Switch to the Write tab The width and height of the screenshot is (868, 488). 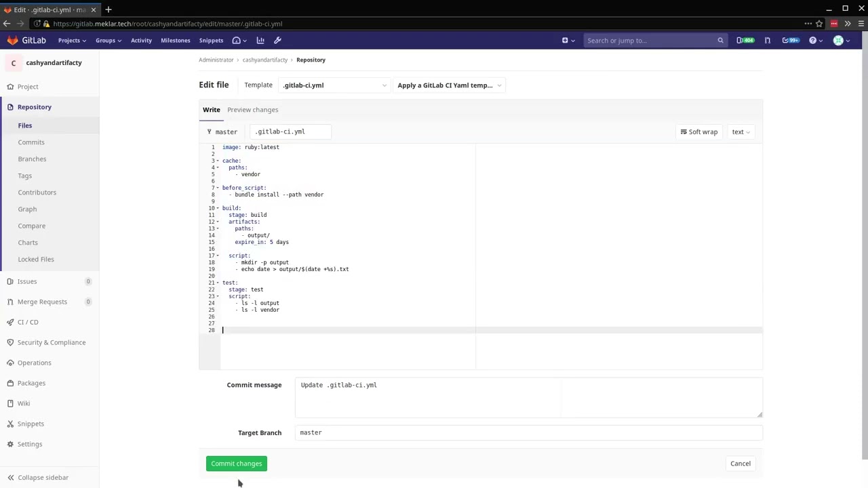pos(211,110)
